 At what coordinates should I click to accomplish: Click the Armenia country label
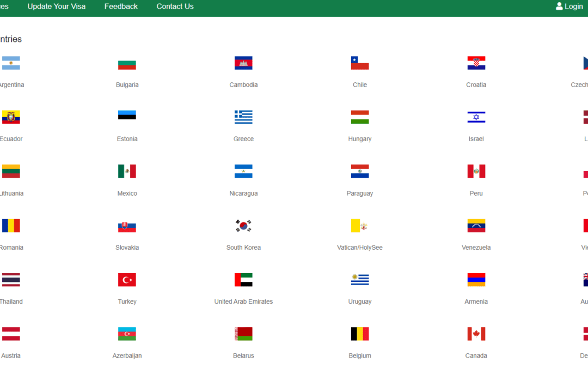tap(476, 301)
